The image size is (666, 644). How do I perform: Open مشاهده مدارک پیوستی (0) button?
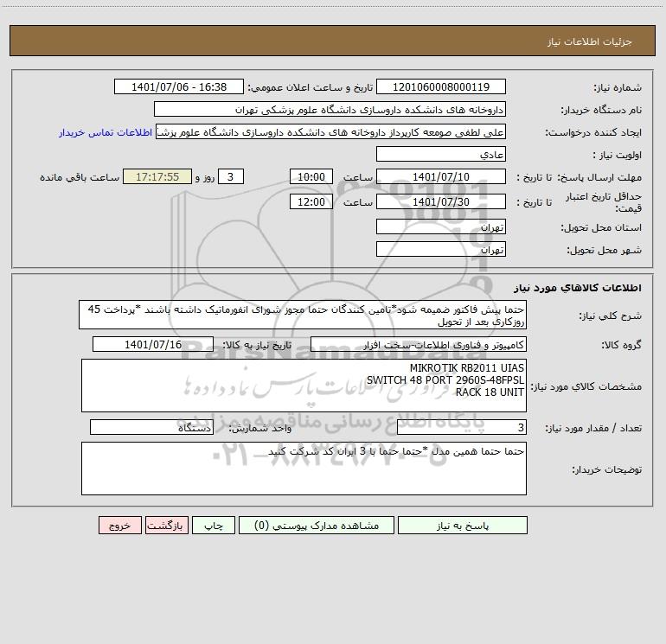click(317, 525)
